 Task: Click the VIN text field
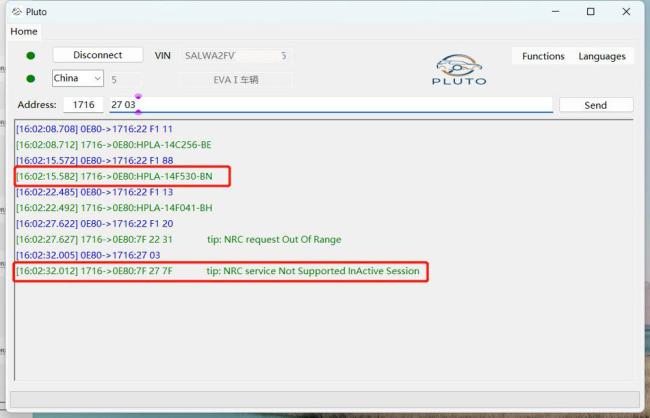pos(236,56)
